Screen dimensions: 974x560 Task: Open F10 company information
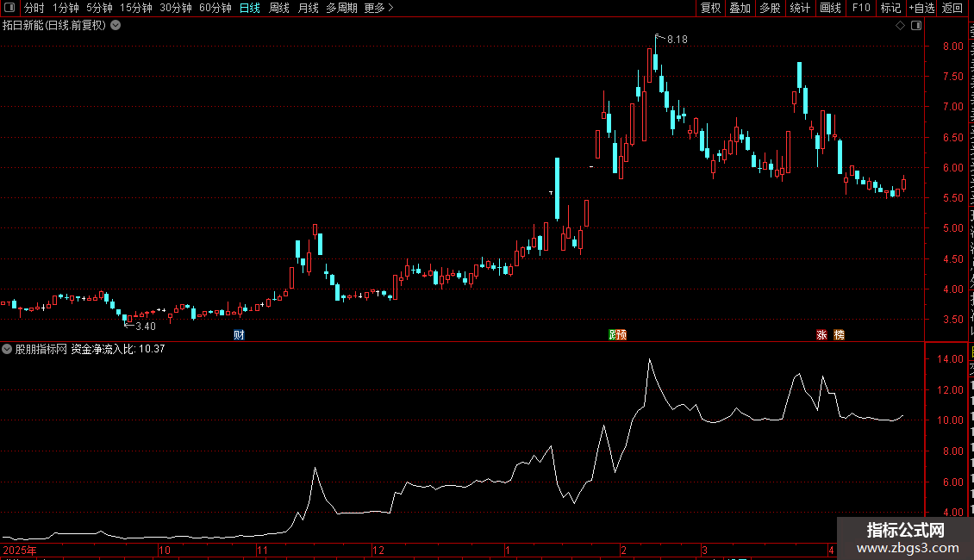pos(861,8)
